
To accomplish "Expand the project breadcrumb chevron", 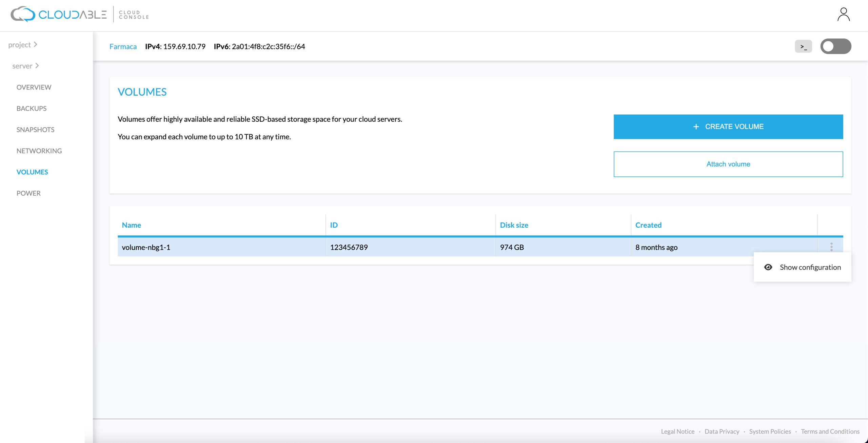I will (35, 44).
